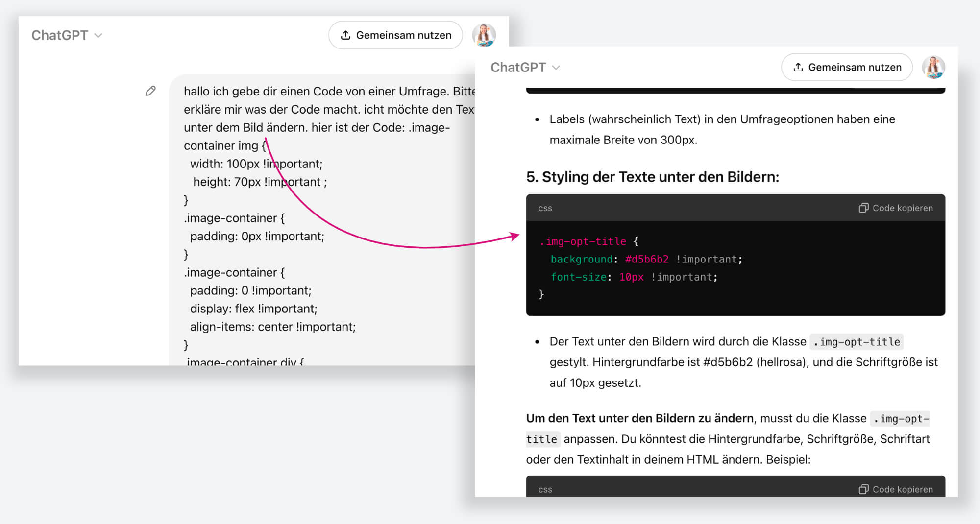Click Code kopieren on the bottom code block
The width and height of the screenshot is (980, 524).
pyautogui.click(x=896, y=489)
